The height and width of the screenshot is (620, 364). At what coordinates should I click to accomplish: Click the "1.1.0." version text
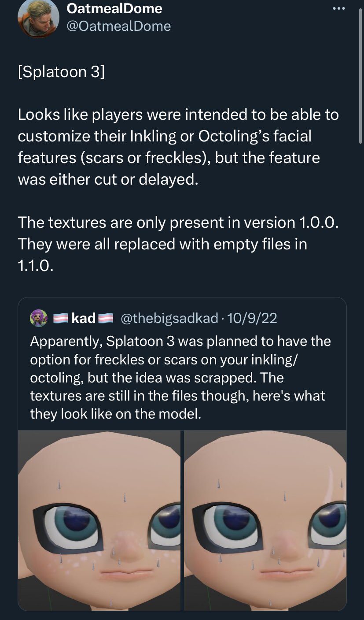tap(36, 265)
